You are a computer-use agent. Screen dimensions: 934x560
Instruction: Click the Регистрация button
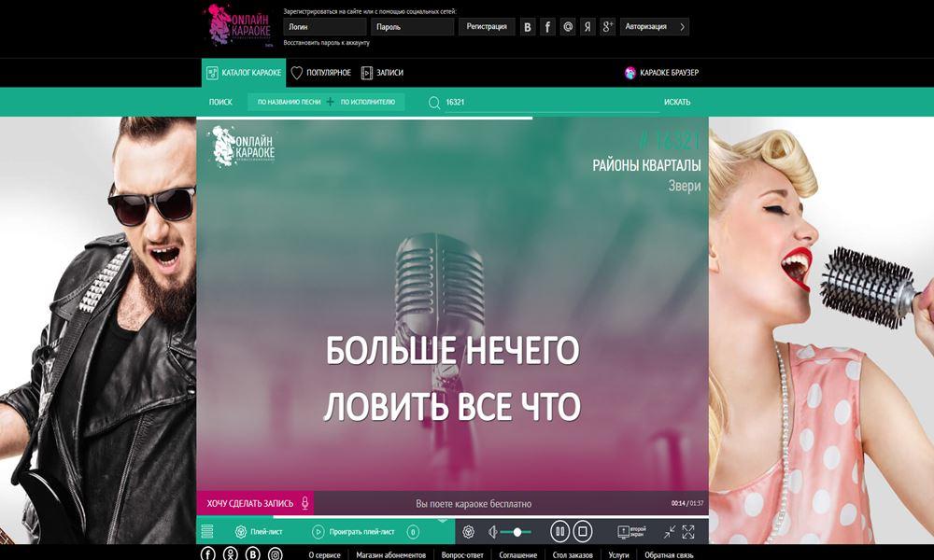[487, 27]
